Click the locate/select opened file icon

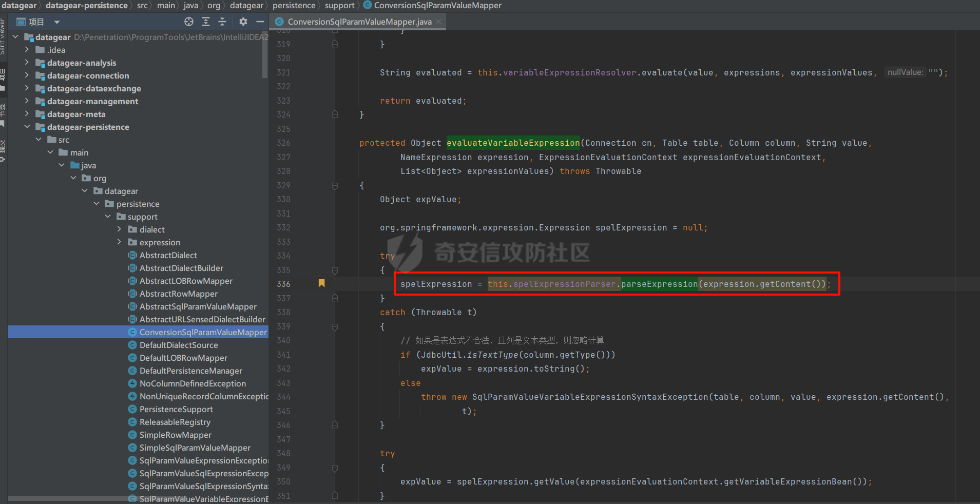coord(189,22)
